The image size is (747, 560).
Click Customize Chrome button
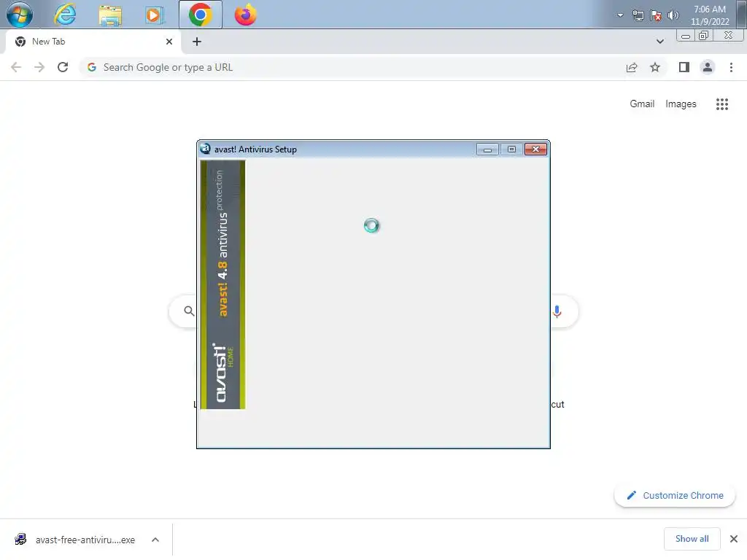[675, 496]
